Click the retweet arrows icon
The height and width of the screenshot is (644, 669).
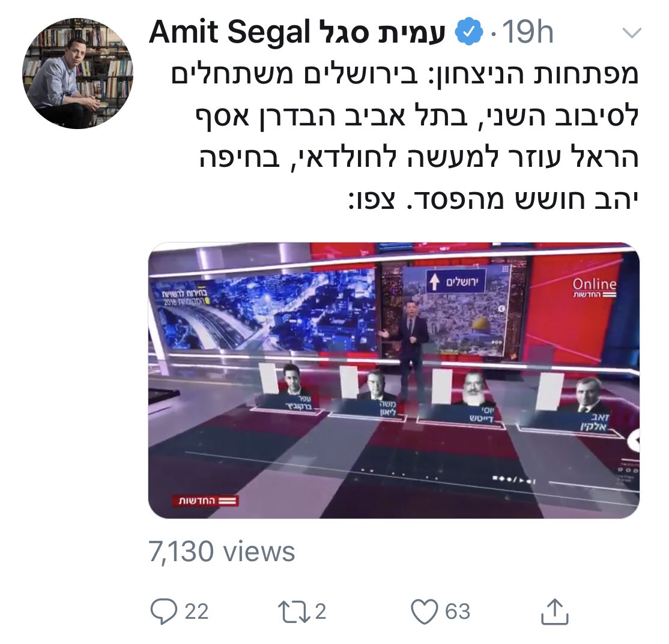click(295, 611)
